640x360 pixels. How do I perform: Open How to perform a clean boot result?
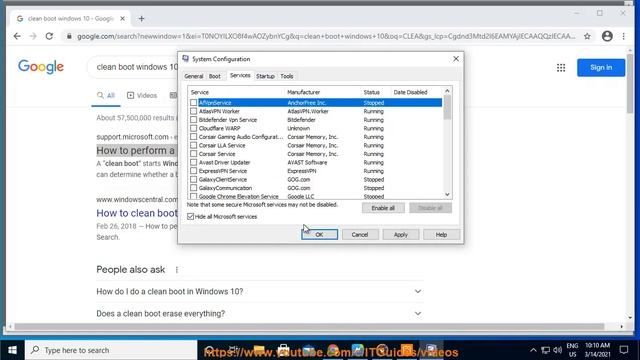[136, 151]
